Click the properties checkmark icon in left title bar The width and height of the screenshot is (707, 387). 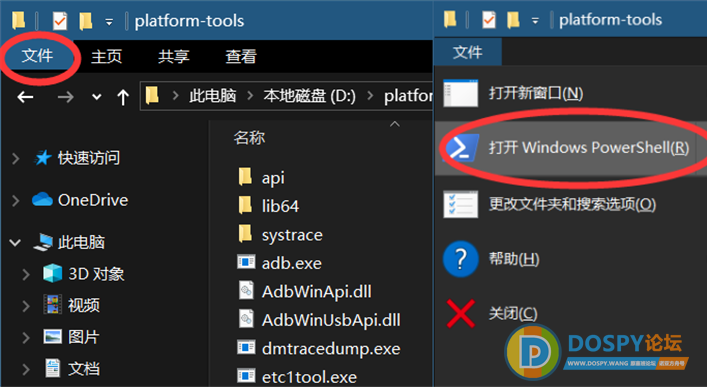(60, 21)
